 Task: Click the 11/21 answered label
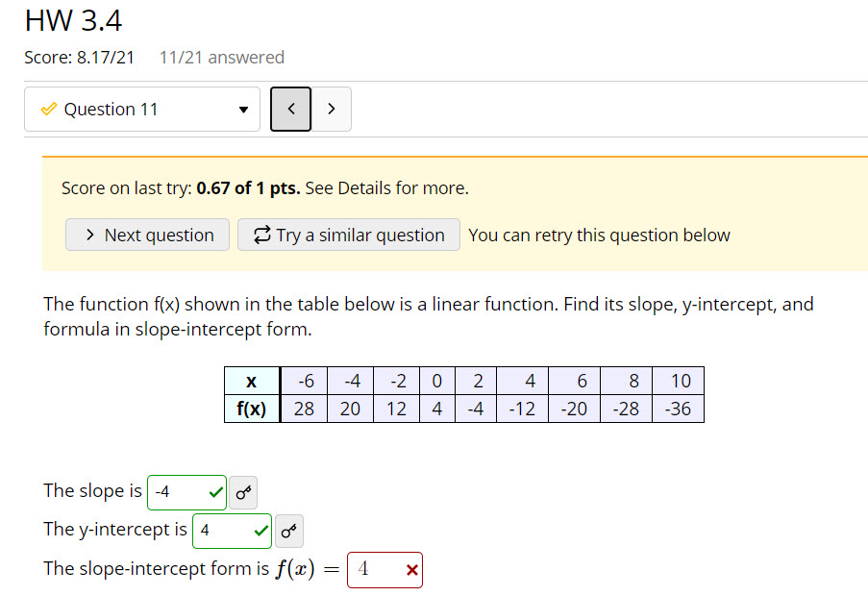point(221,58)
